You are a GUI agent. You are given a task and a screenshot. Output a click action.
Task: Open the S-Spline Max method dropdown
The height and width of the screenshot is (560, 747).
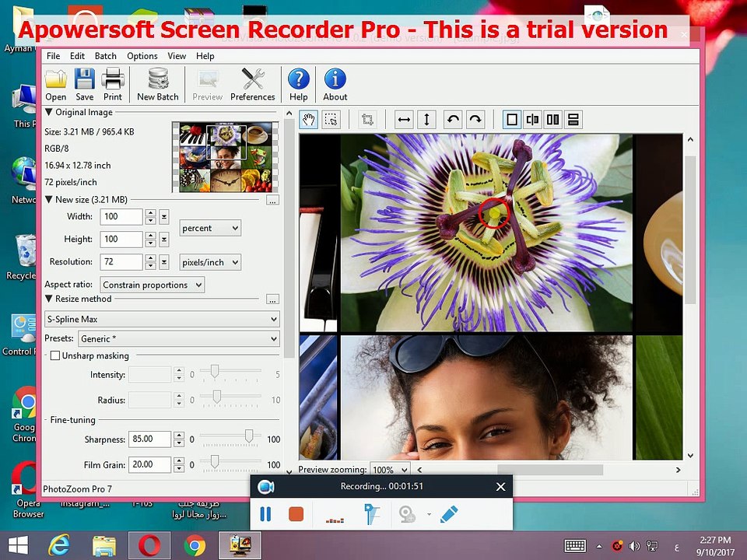click(162, 319)
